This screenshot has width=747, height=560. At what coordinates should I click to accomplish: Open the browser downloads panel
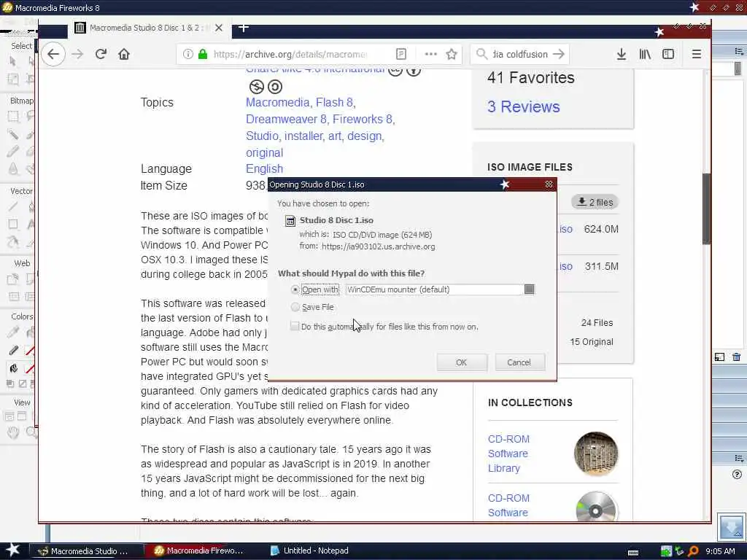622,54
